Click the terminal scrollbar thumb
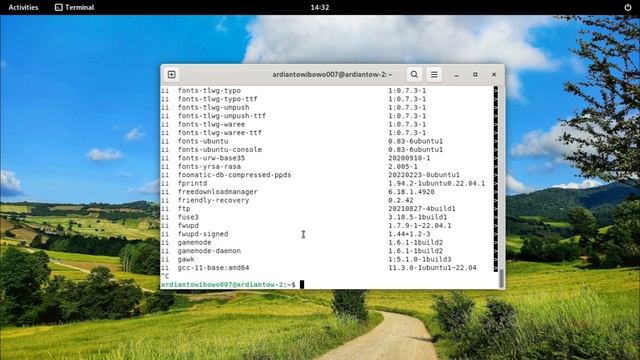Viewport: 640px width, 360px height. click(x=501, y=279)
